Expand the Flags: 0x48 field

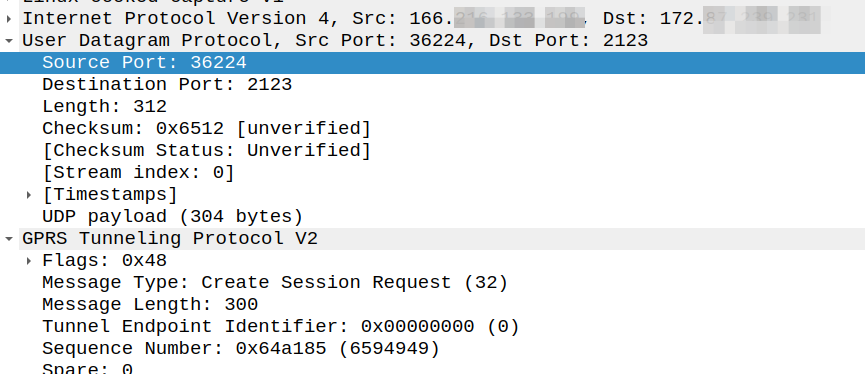click(29, 261)
